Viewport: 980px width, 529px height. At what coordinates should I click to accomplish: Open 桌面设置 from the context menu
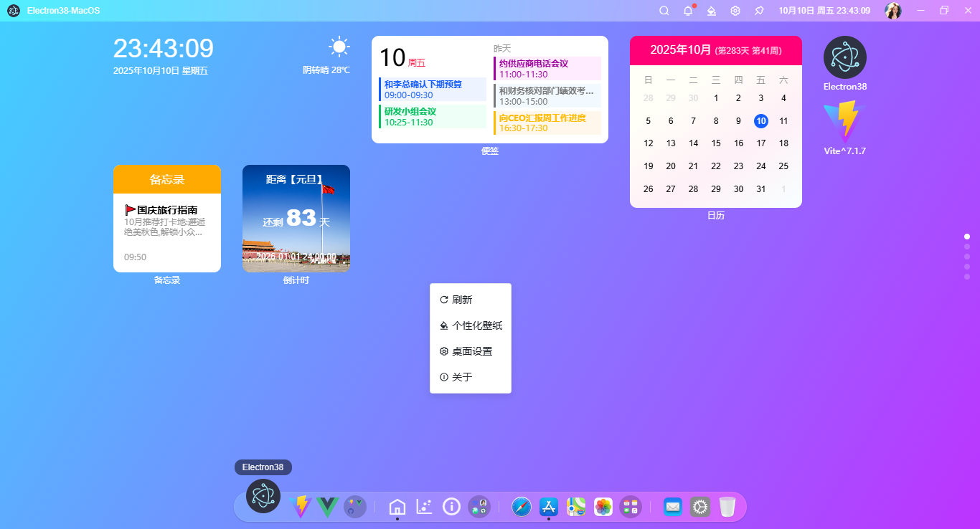(x=471, y=351)
